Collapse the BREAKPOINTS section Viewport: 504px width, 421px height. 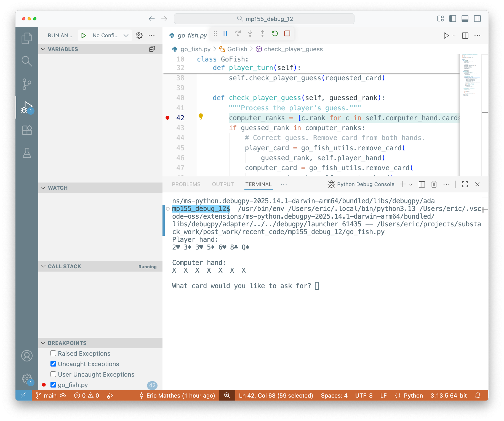43,343
